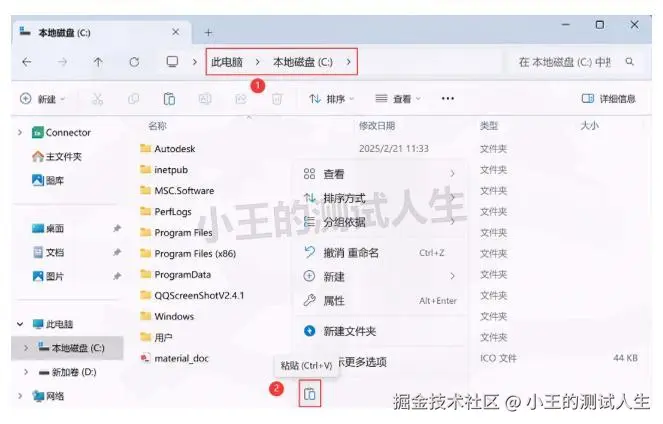Expand 新加卷 (D:) tree node
The image size is (663, 424).
tap(26, 372)
